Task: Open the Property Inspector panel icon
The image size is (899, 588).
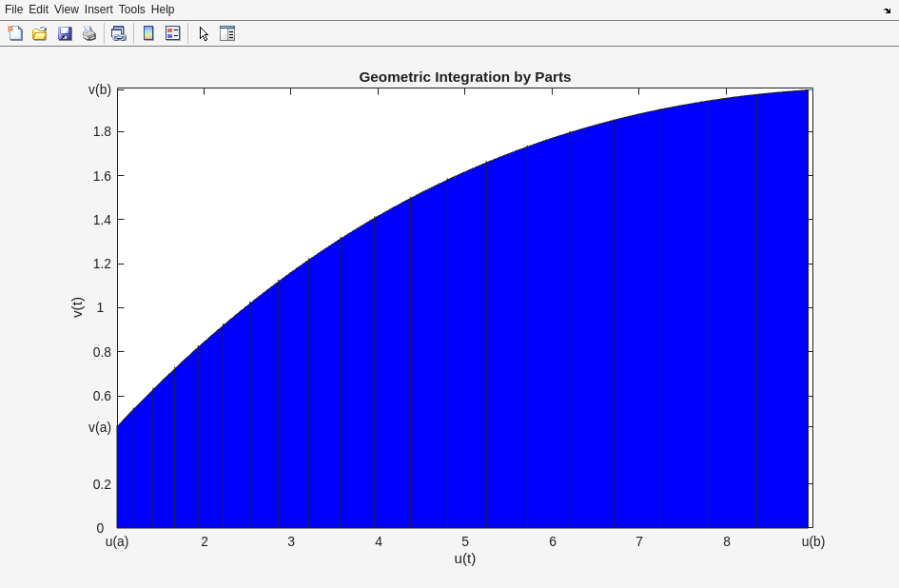Action: 227,33
